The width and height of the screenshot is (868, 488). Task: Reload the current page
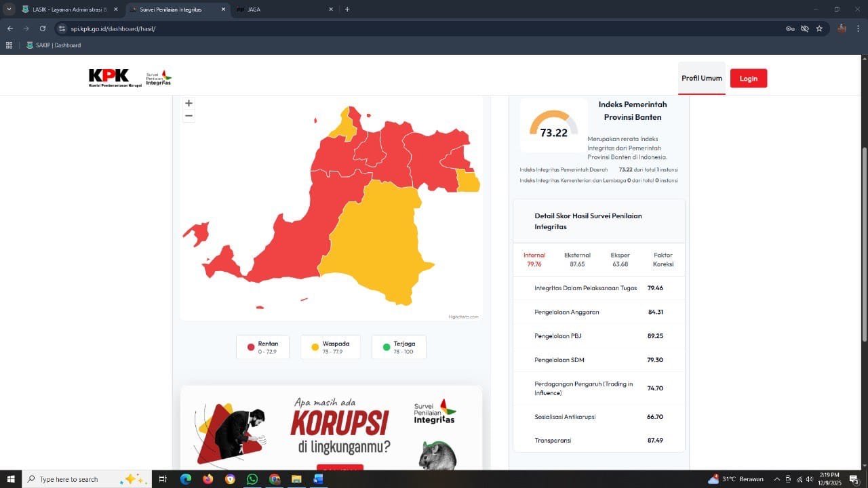[x=42, y=28]
